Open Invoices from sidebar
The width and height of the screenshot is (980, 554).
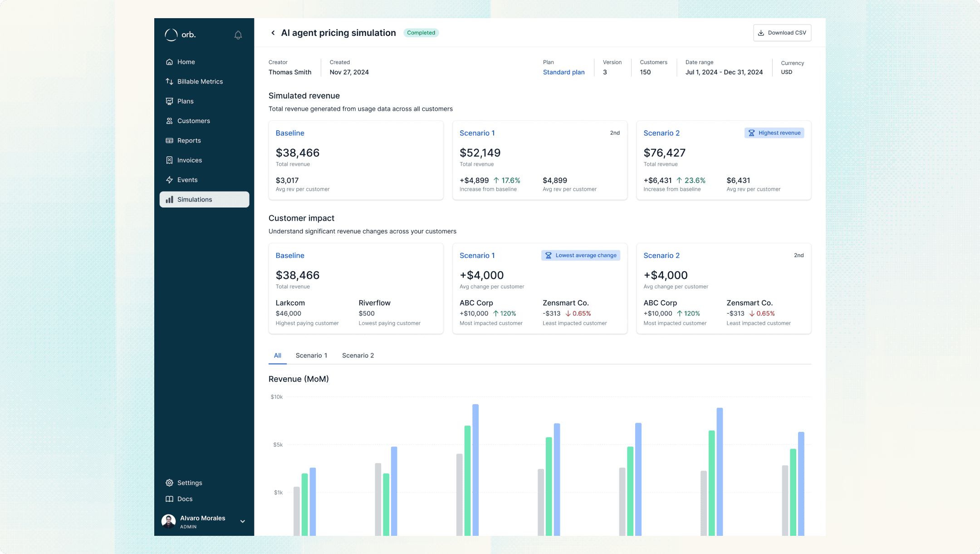coord(189,160)
